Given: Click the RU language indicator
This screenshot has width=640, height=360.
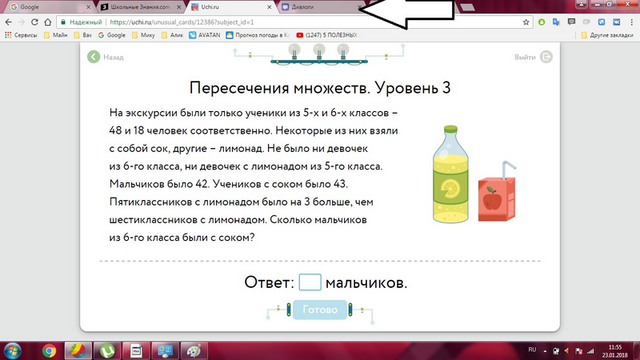Looking at the screenshot, I should (x=532, y=350).
